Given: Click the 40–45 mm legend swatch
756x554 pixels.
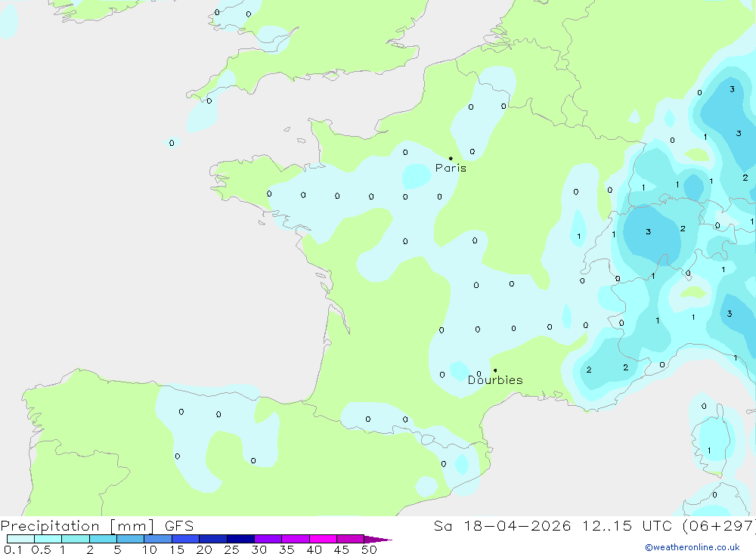Looking at the screenshot, I should tap(323, 539).
